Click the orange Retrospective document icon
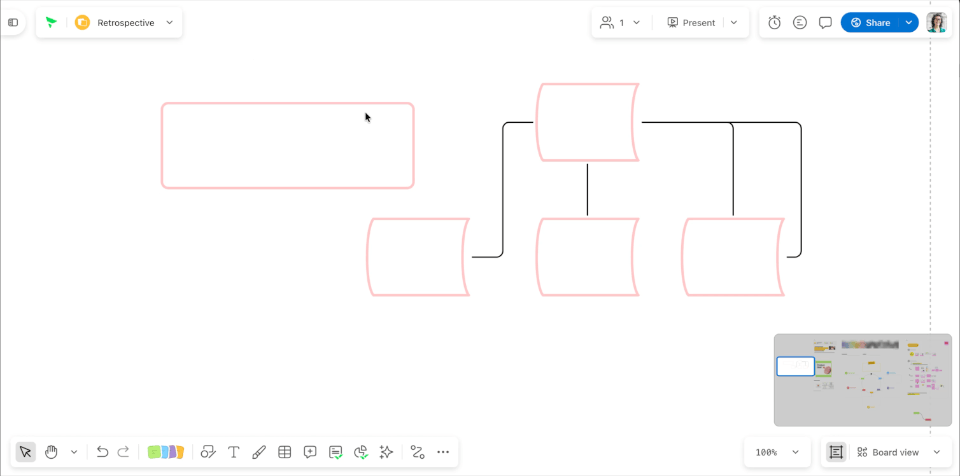The width and height of the screenshot is (960, 476). 82,23
